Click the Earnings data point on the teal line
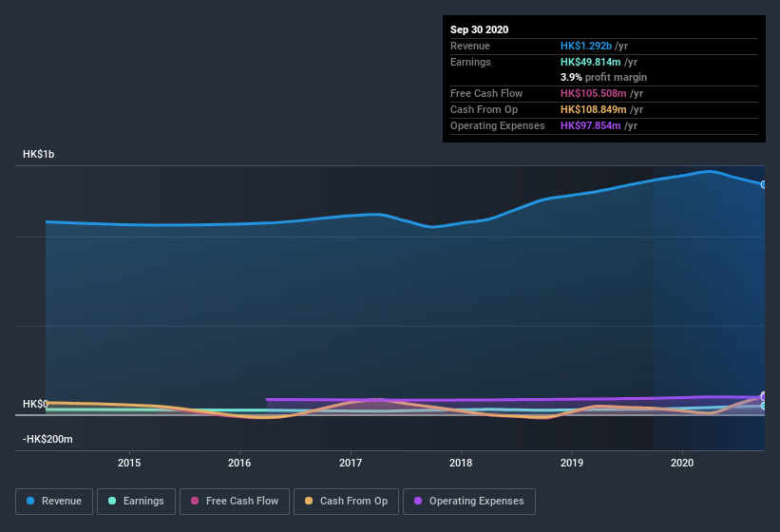Image resolution: width=780 pixels, height=532 pixels. coord(764,406)
